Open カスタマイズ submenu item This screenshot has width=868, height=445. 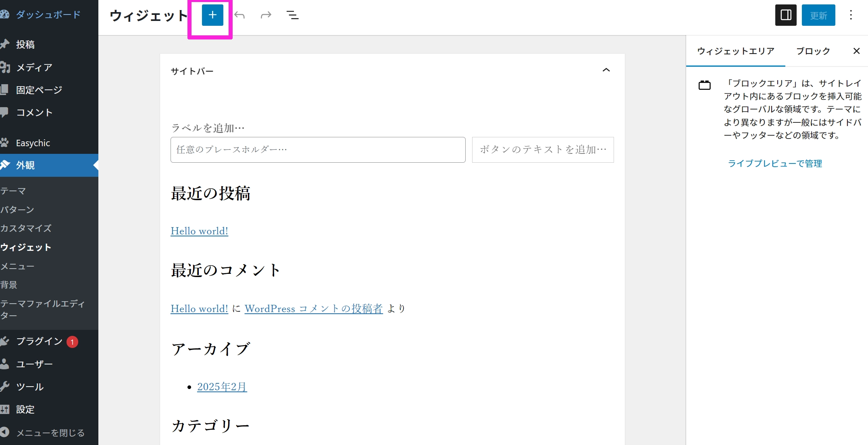click(26, 228)
